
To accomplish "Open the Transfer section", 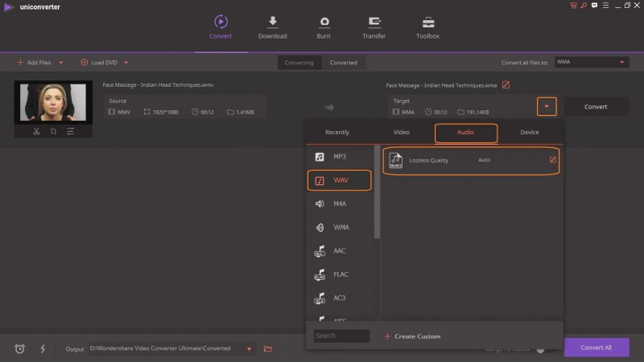I will point(374,27).
